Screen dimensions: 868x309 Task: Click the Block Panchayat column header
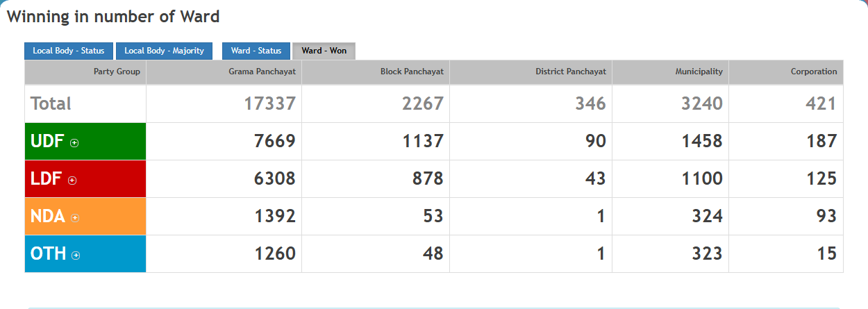point(411,72)
